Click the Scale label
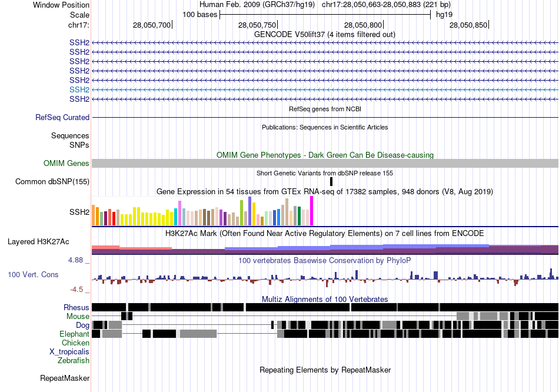Image resolution: width=559 pixels, height=392 pixels. click(x=79, y=15)
